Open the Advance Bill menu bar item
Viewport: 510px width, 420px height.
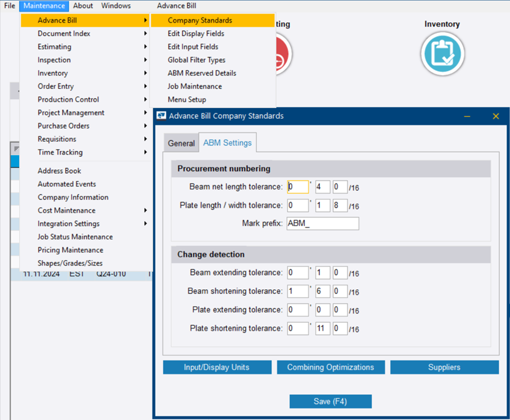(176, 6)
